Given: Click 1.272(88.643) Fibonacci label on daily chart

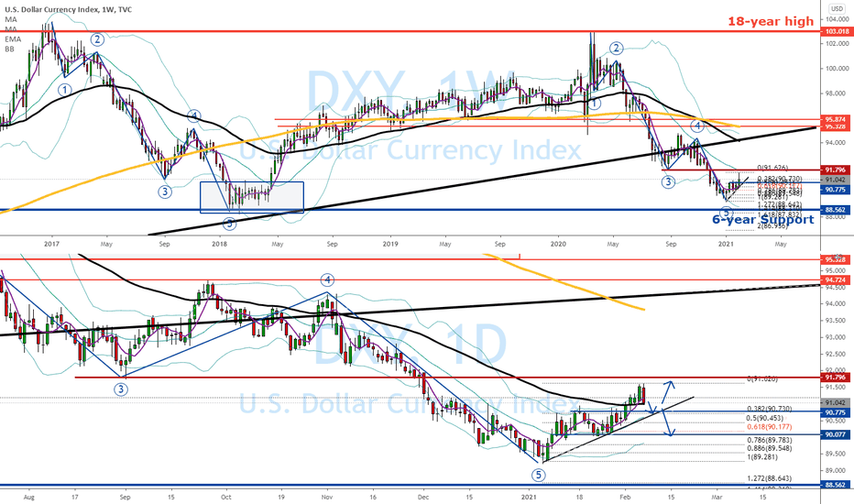Looking at the screenshot, I should pyautogui.click(x=770, y=478).
